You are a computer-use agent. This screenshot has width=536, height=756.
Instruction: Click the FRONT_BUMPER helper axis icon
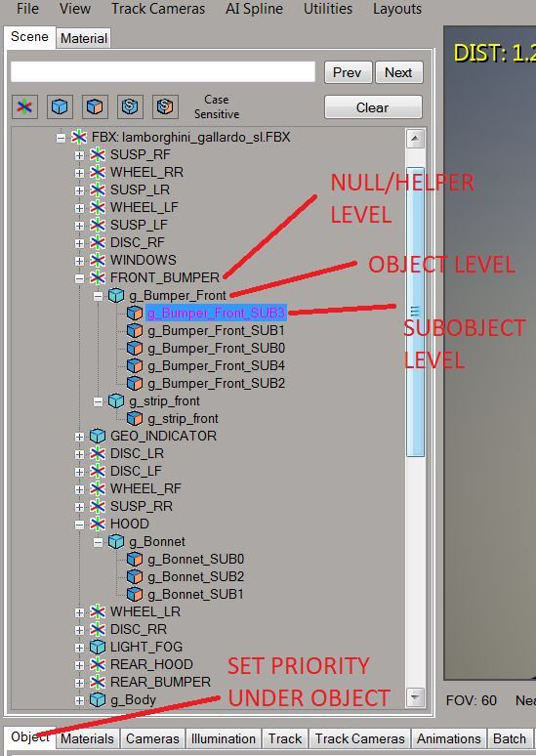point(98,277)
